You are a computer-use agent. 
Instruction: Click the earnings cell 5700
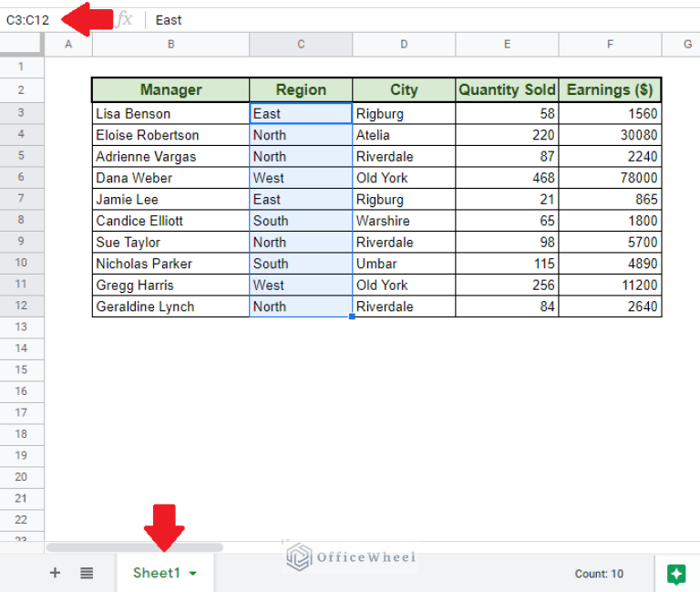coord(611,242)
